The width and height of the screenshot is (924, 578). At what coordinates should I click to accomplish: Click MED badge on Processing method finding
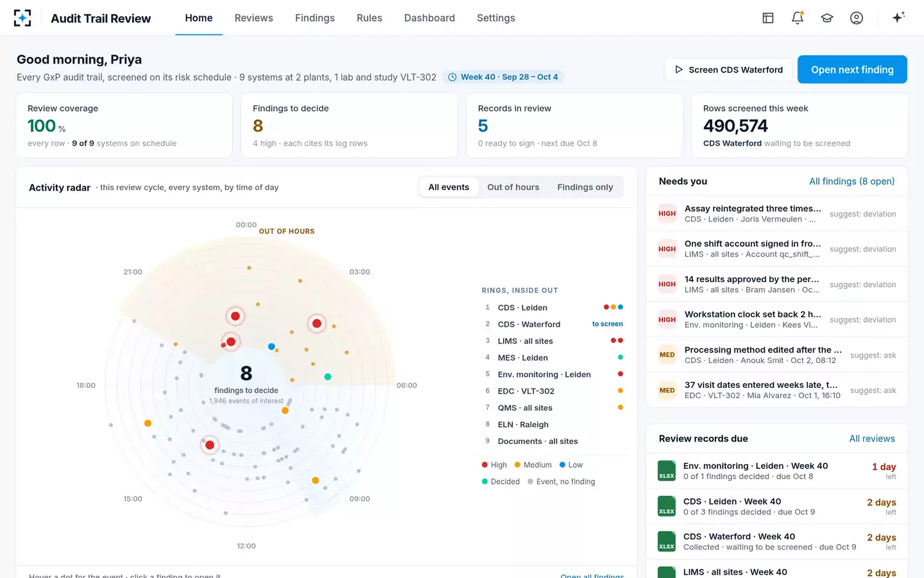point(667,355)
